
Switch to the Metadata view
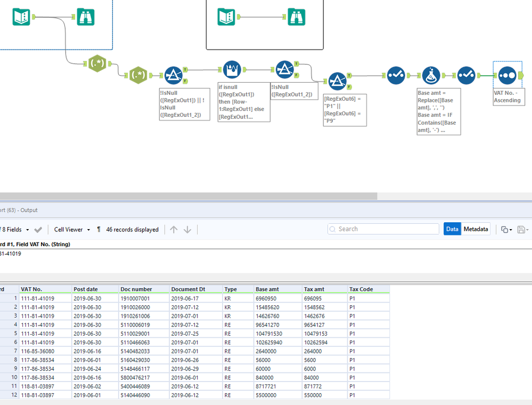point(476,229)
